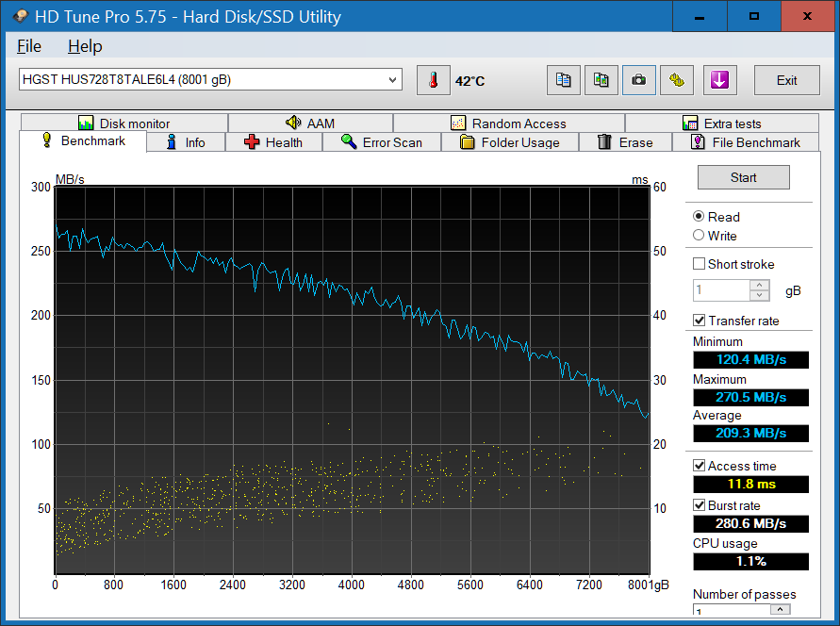Click the Exit button

click(786, 80)
